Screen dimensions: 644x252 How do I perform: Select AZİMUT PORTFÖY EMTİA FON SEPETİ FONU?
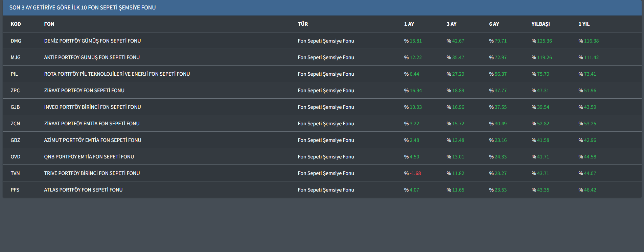tap(92, 140)
